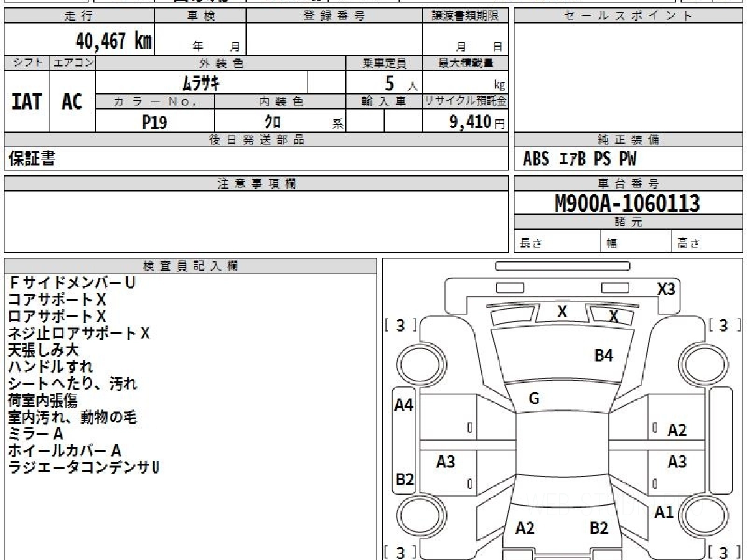The height and width of the screenshot is (560, 747).
Task: Click the P19 color number cell
Action: pos(154,122)
